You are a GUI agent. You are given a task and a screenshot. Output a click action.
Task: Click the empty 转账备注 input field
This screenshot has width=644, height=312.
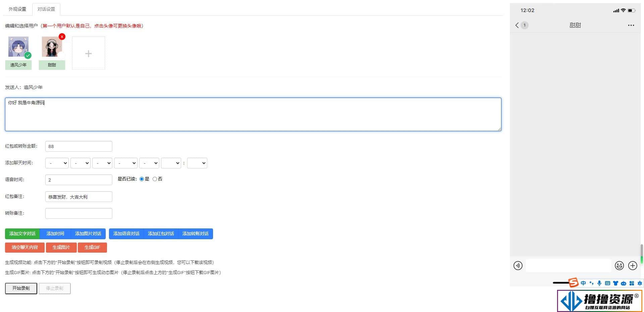point(79,213)
